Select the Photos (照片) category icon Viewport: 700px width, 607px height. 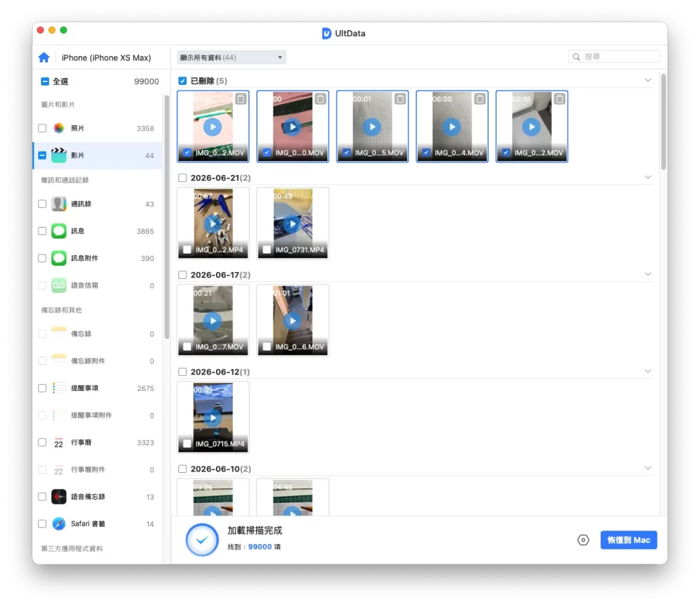[x=59, y=129]
